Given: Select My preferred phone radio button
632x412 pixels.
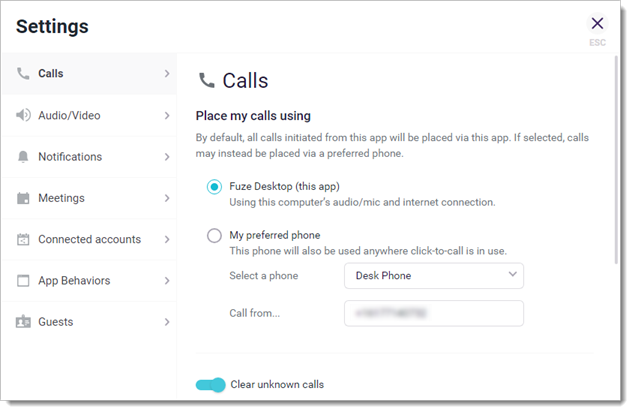Looking at the screenshot, I should point(214,236).
